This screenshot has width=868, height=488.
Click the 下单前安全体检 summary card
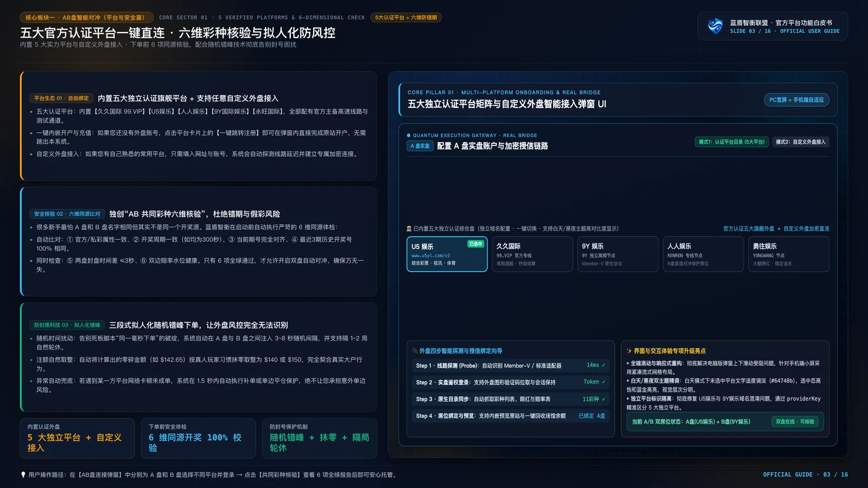coord(198,438)
